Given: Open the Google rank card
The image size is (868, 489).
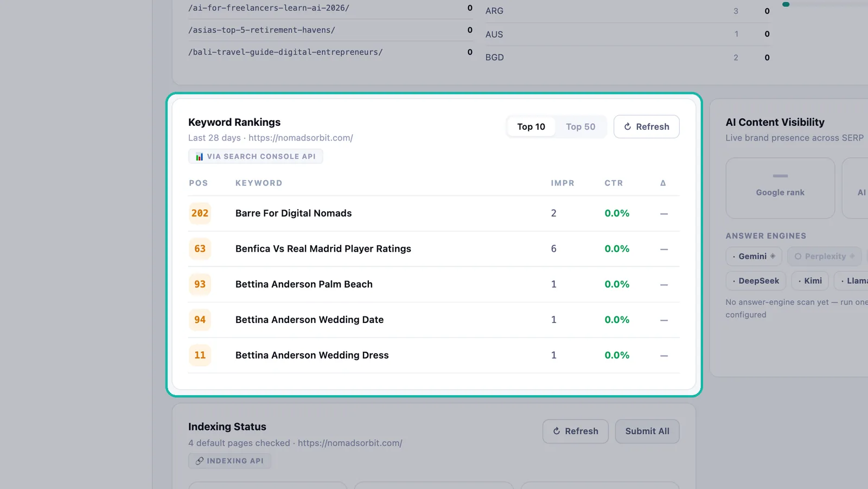Looking at the screenshot, I should [780, 188].
